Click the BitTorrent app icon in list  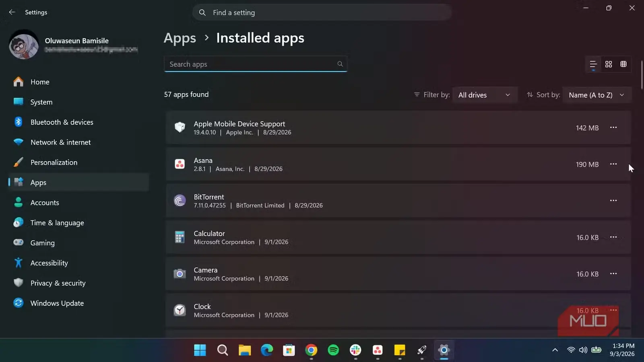[x=180, y=201]
